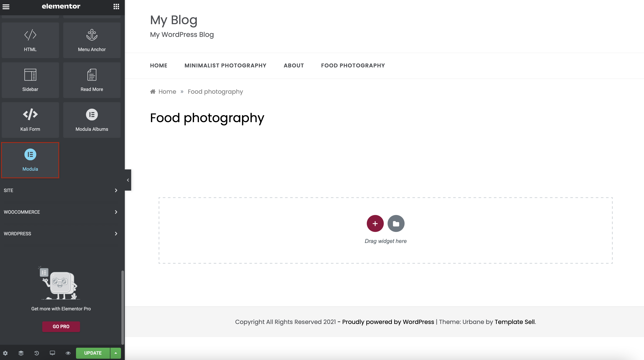Select the Menu Anchor widget
Image resolution: width=644 pixels, height=360 pixels.
tap(92, 40)
